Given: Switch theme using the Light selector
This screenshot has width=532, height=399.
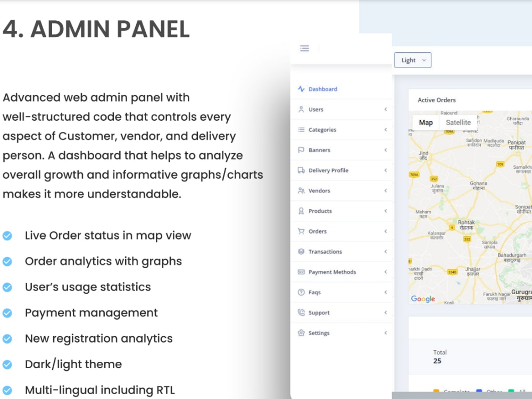Looking at the screenshot, I should 412,60.
